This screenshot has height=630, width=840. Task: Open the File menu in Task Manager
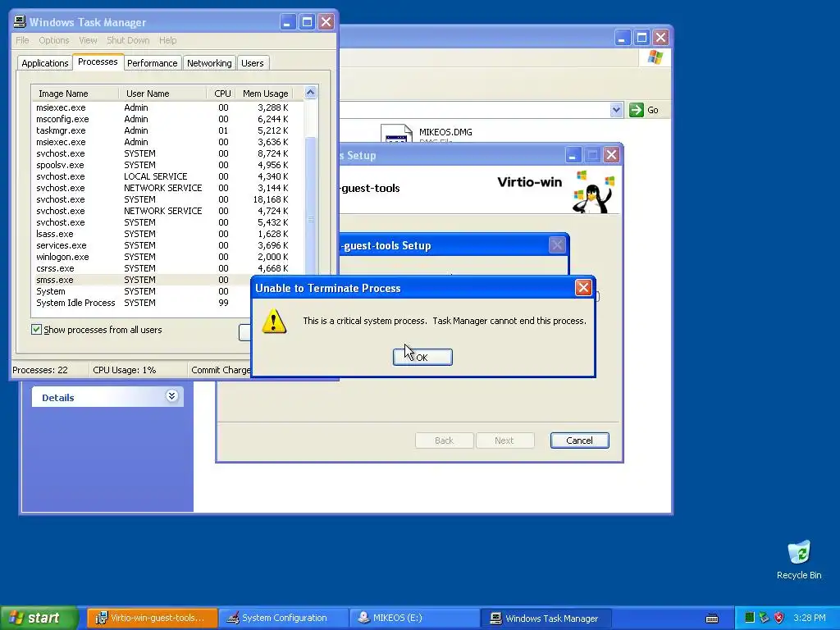click(x=22, y=40)
